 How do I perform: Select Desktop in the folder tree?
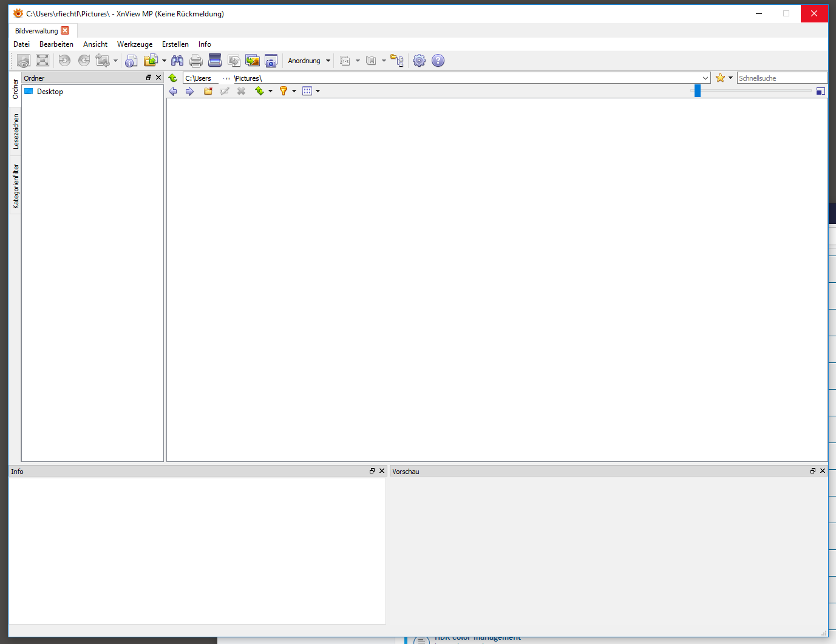click(x=50, y=92)
